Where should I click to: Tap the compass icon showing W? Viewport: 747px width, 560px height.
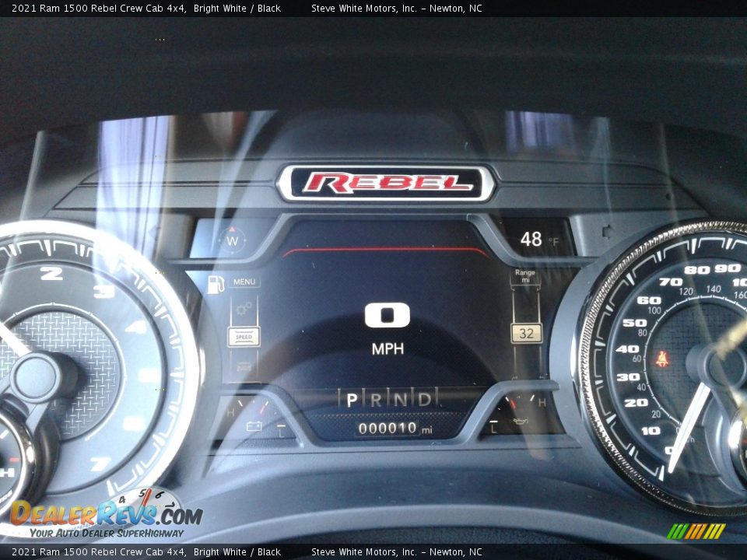[x=232, y=240]
